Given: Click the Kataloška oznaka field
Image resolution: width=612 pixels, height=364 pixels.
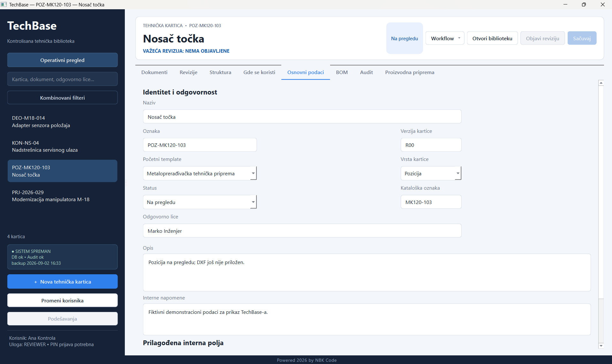Looking at the screenshot, I should (431, 202).
